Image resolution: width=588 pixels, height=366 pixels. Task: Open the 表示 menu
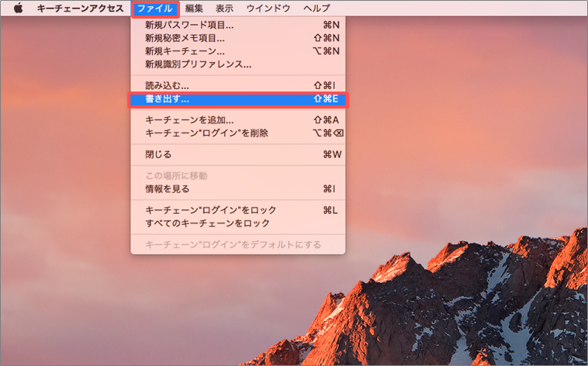tap(224, 9)
